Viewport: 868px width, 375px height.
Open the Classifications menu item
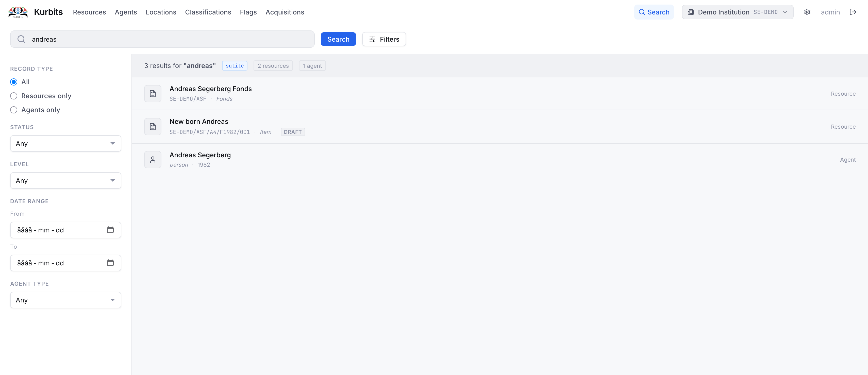tap(208, 12)
